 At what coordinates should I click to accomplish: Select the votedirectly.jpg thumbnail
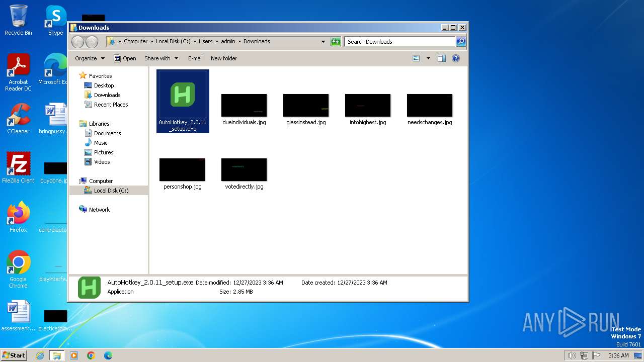click(x=244, y=169)
